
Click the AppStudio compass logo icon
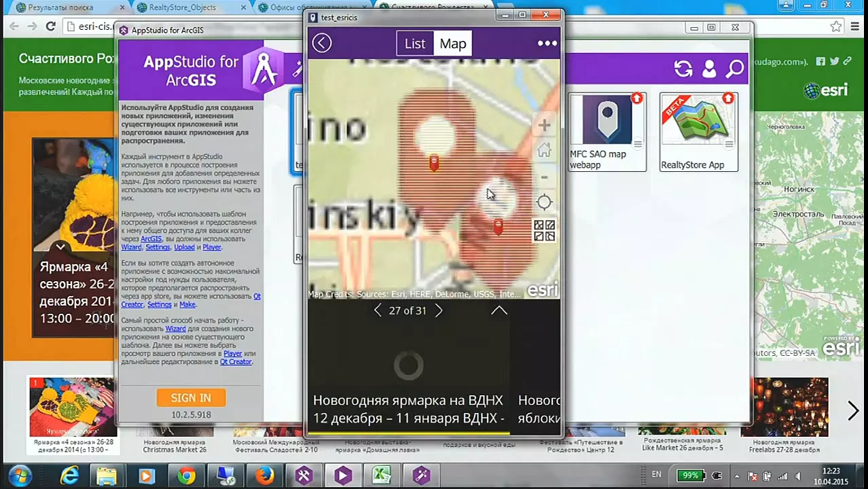coord(265,69)
